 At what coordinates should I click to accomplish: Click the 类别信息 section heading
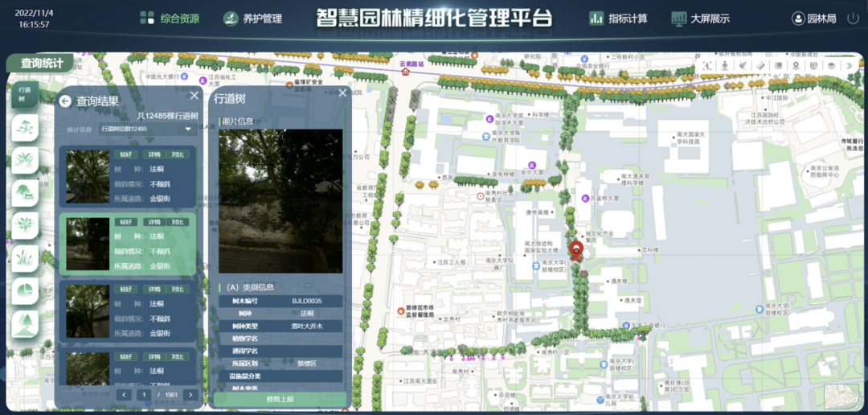251,287
